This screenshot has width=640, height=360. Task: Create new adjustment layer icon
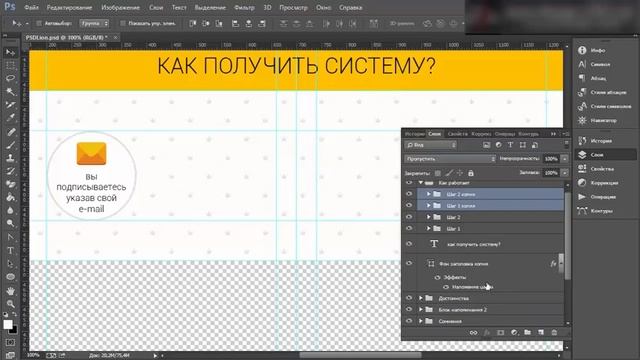click(x=514, y=333)
